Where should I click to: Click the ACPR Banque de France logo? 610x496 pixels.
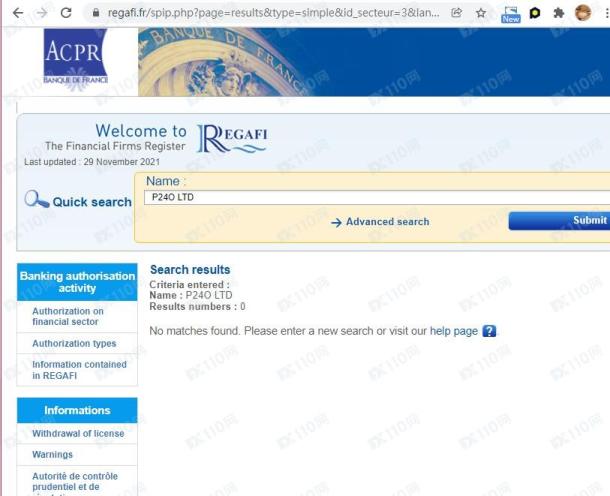coord(75,60)
